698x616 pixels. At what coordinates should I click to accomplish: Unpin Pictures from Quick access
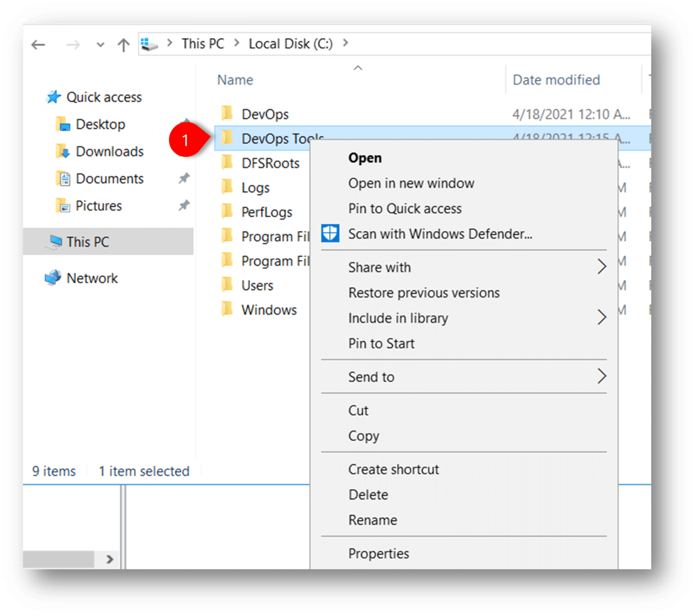pyautogui.click(x=184, y=205)
